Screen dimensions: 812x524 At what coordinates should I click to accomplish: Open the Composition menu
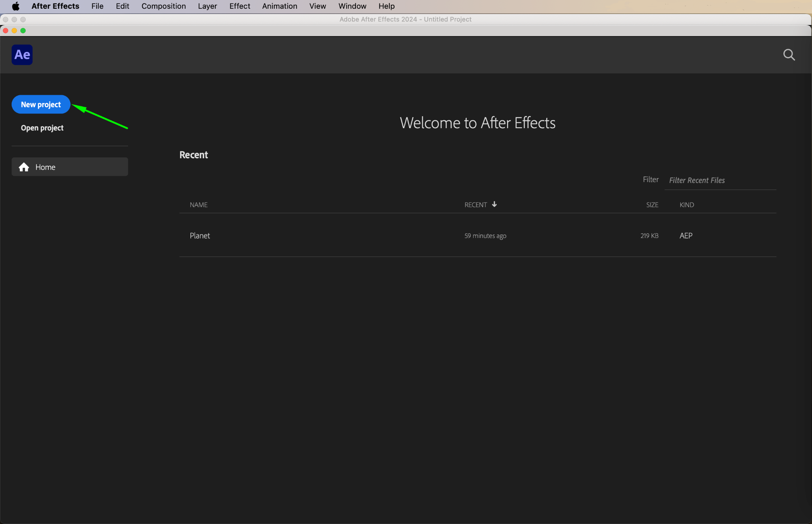click(x=163, y=6)
